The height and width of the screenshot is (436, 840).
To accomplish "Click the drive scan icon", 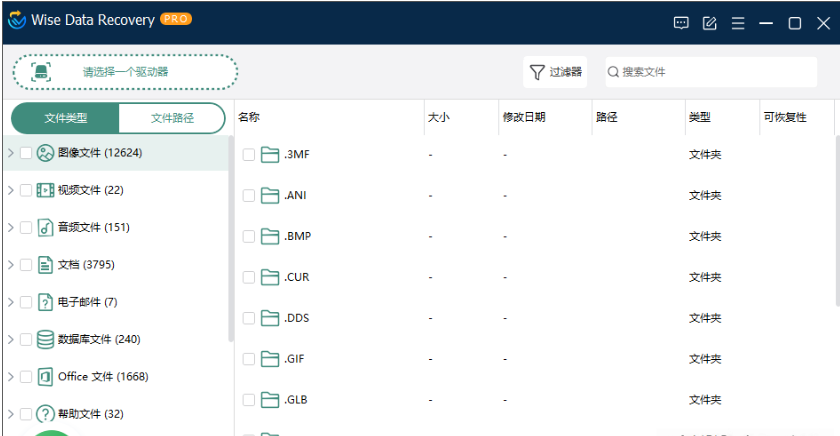I will [x=40, y=72].
